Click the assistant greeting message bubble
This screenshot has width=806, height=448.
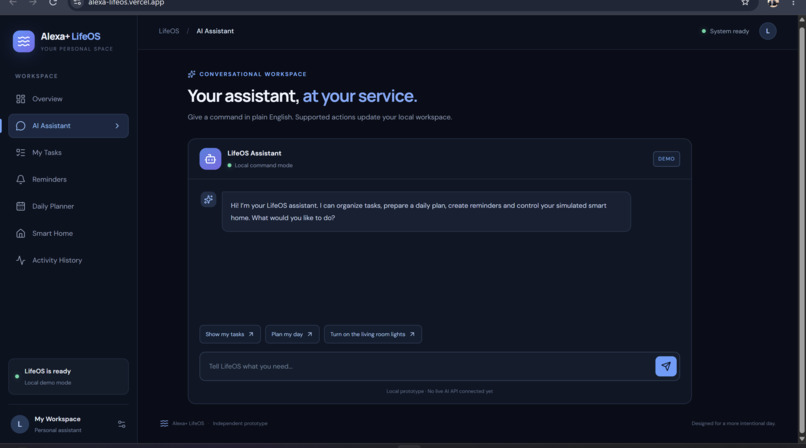point(426,212)
